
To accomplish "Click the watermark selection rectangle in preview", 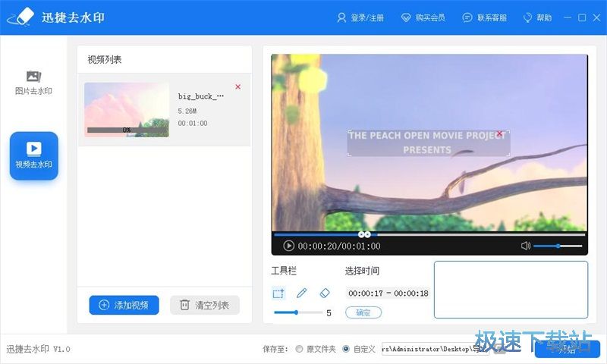I will coord(429,143).
